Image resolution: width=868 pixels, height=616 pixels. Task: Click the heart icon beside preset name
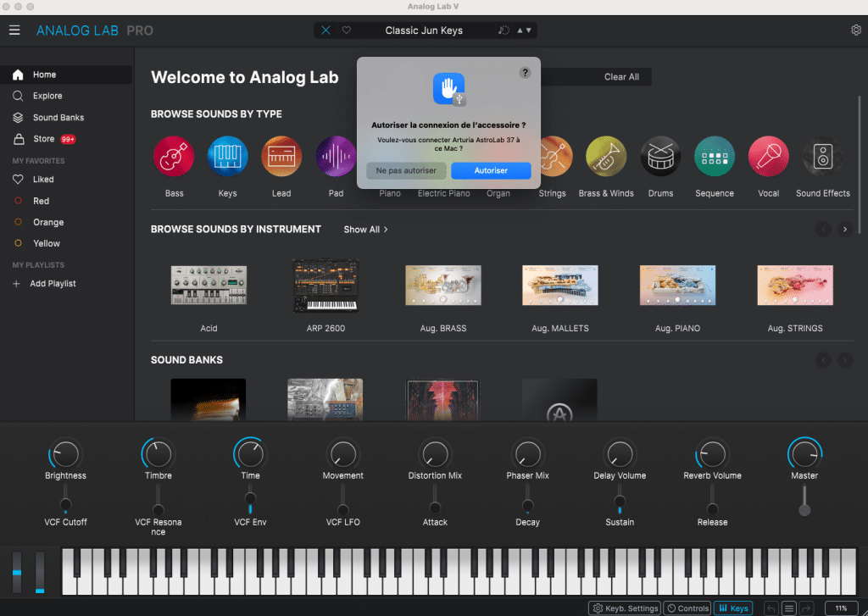(347, 31)
